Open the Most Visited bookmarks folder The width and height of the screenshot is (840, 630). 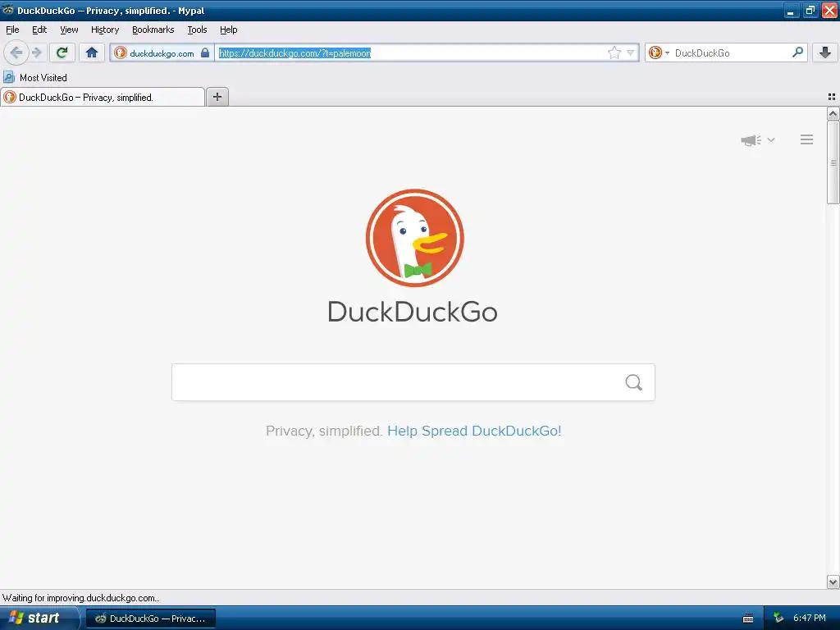35,78
